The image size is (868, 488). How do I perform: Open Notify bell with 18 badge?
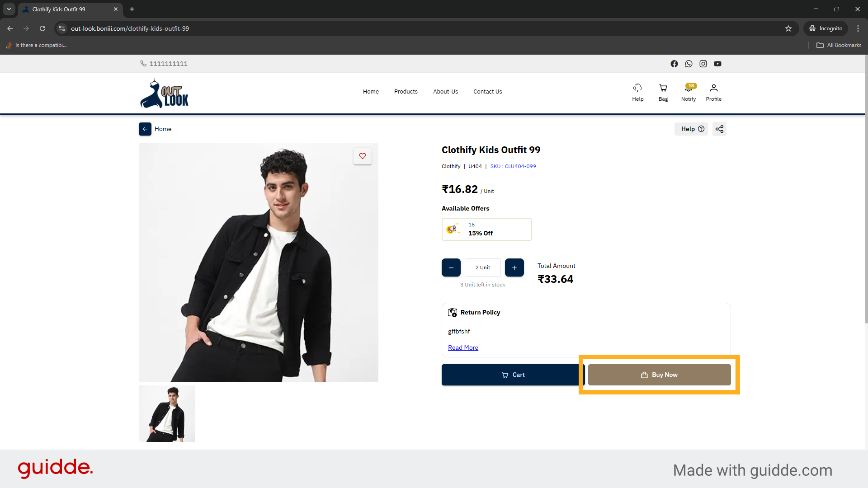[689, 92]
